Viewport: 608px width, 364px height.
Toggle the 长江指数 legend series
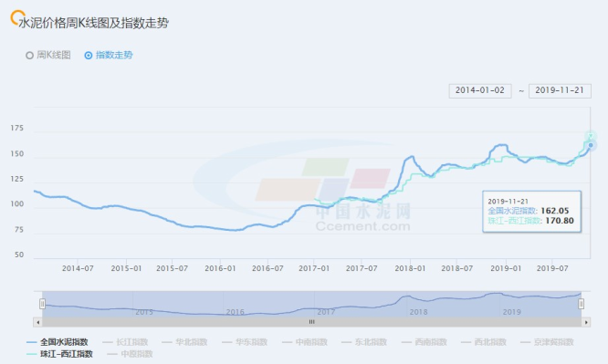coord(125,342)
